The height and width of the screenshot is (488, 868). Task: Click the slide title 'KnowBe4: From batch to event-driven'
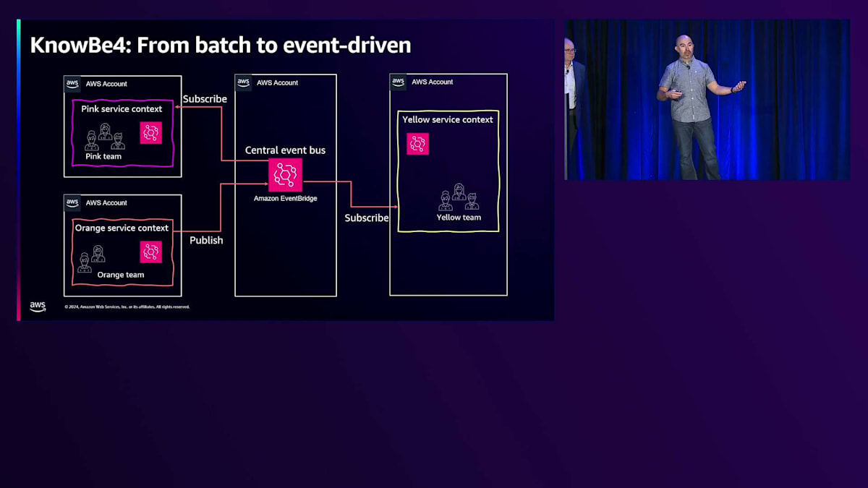[221, 45]
